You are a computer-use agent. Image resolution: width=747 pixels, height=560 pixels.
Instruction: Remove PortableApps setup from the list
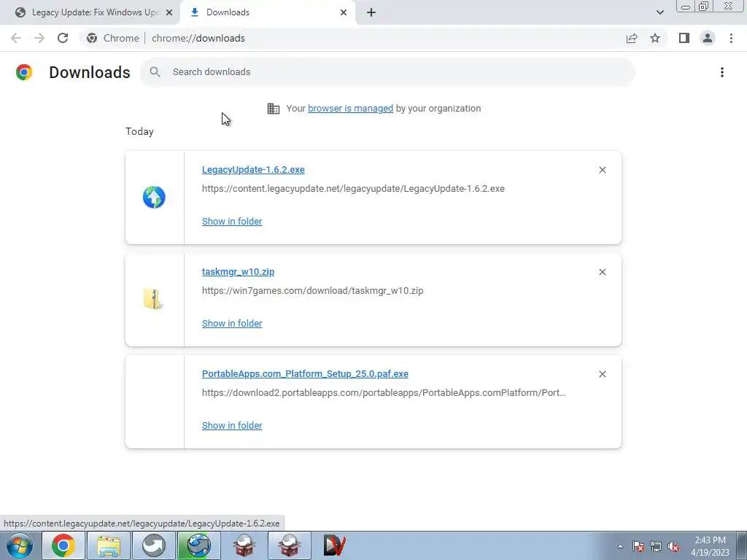[602, 374]
